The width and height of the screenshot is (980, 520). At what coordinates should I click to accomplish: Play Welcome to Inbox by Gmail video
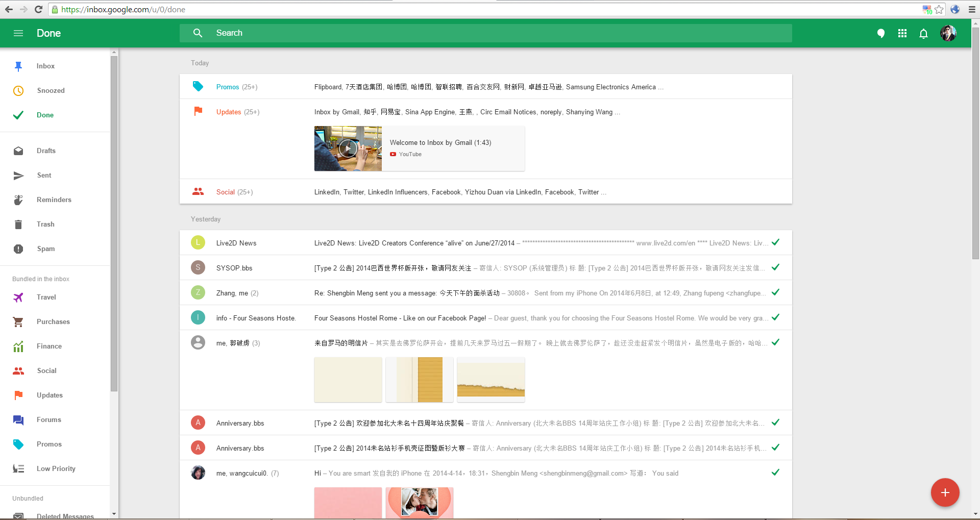pyautogui.click(x=348, y=148)
